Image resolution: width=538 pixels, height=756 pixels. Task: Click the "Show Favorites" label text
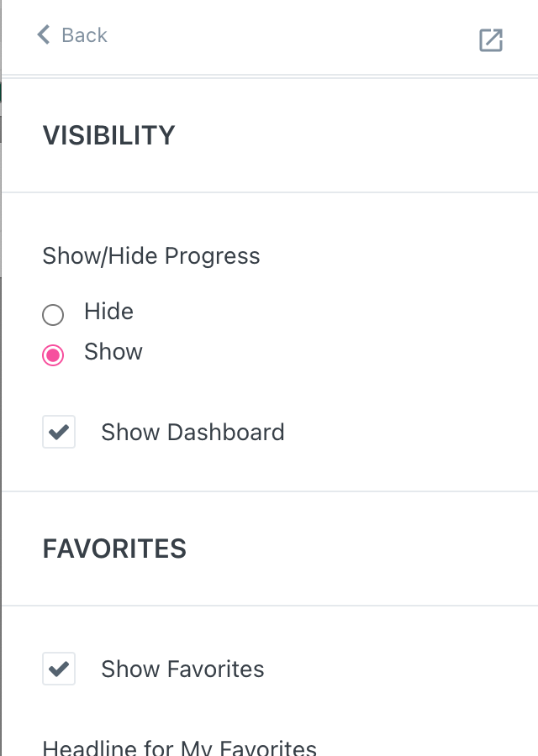182,669
